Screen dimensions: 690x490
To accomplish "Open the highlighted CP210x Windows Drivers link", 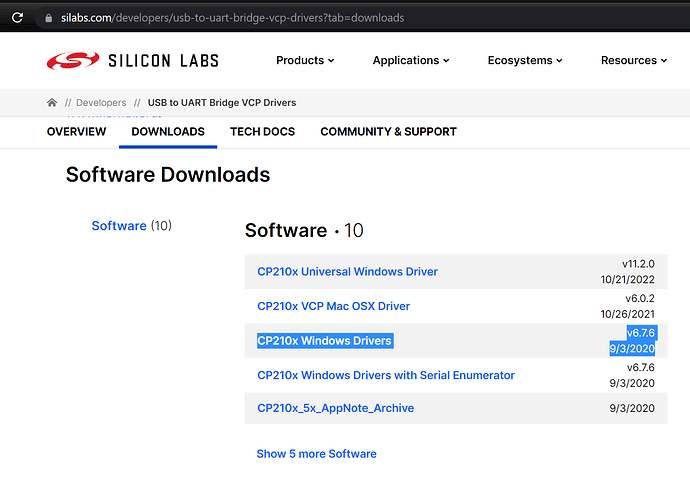I will [x=324, y=340].
